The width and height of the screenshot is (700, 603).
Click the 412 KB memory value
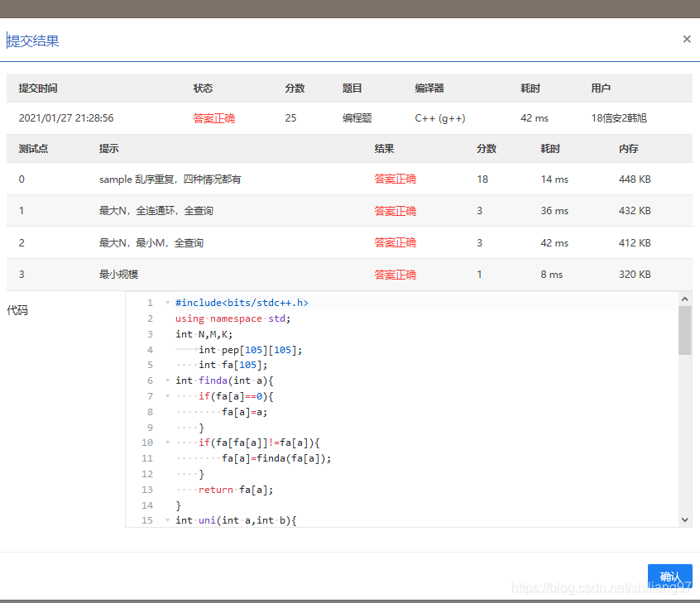pos(635,243)
